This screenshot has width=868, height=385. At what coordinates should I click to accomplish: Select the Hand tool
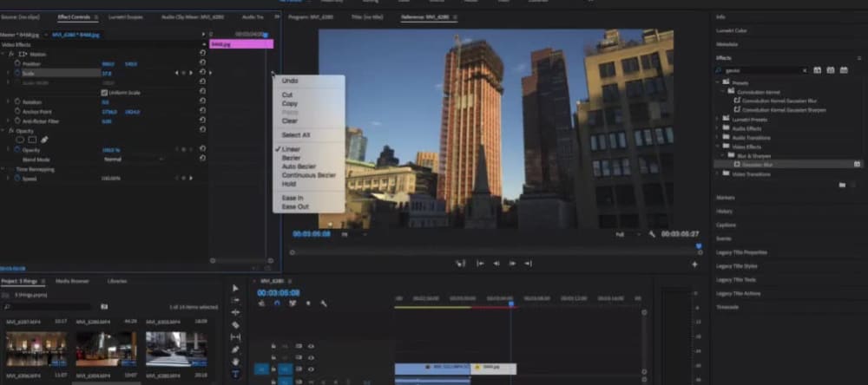tap(235, 362)
